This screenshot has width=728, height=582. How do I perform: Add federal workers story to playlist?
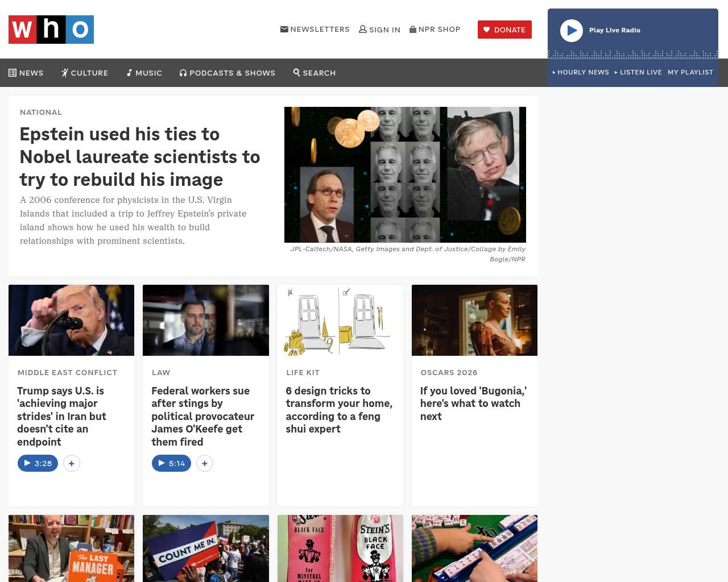(x=205, y=463)
